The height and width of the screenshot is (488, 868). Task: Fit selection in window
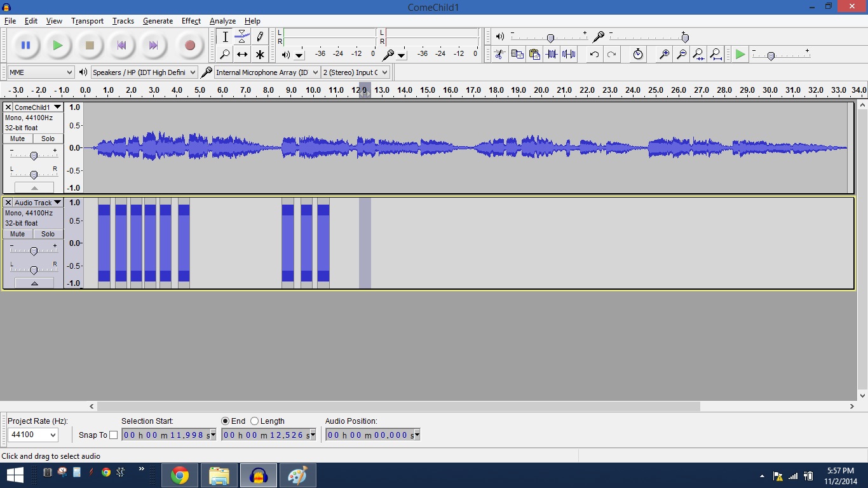coord(698,55)
